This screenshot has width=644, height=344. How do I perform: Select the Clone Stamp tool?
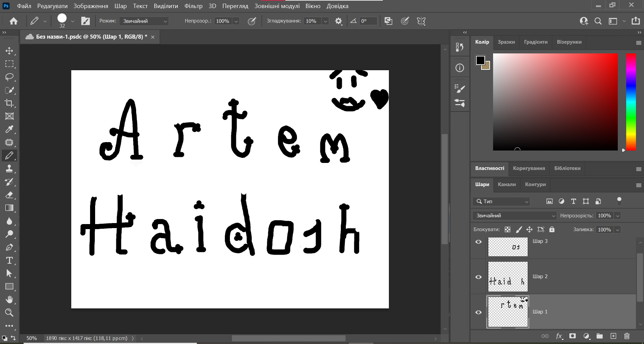tap(9, 169)
